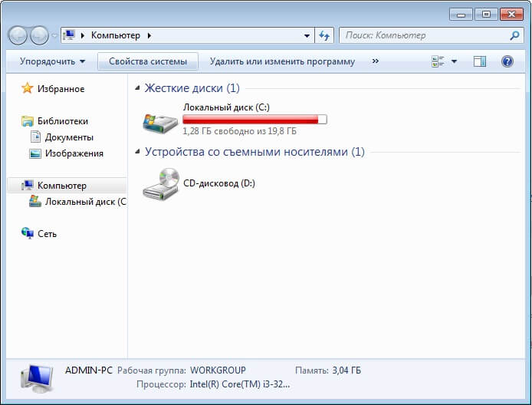Click the C: drive red usage bar

pyautogui.click(x=255, y=119)
